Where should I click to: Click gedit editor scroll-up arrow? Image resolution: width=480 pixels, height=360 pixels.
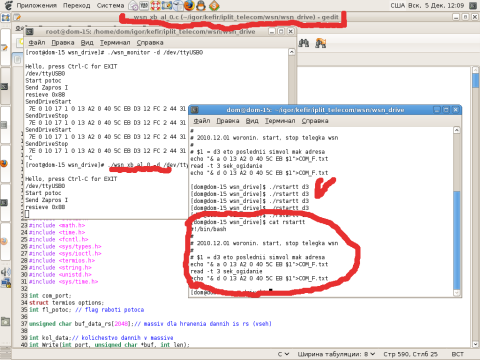pyautogui.click(x=476, y=70)
